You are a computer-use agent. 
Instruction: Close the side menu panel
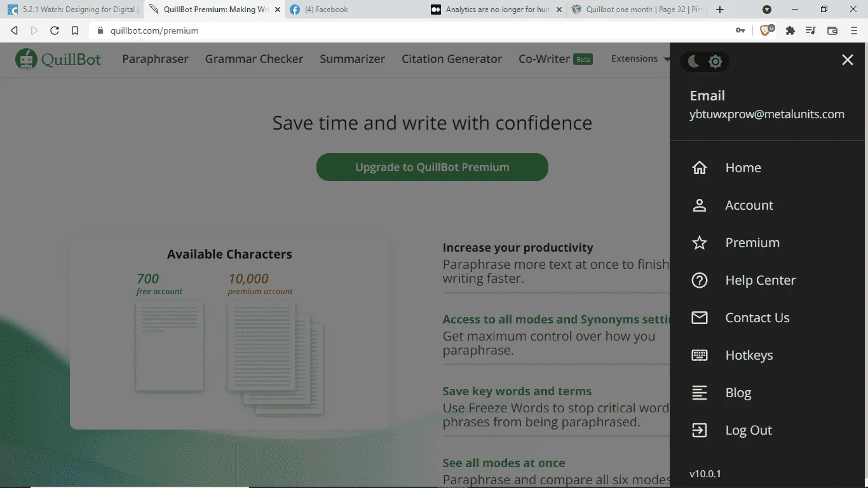[x=848, y=60]
